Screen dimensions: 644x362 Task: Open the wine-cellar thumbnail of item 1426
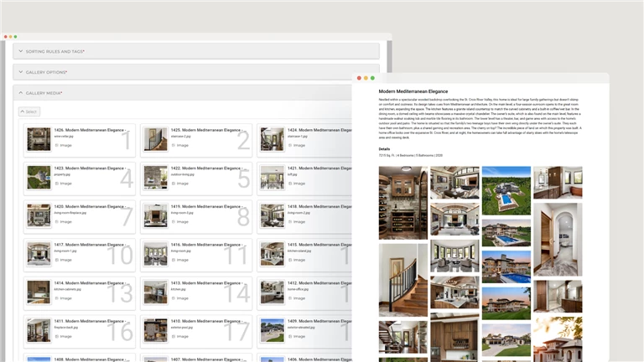[39, 139]
